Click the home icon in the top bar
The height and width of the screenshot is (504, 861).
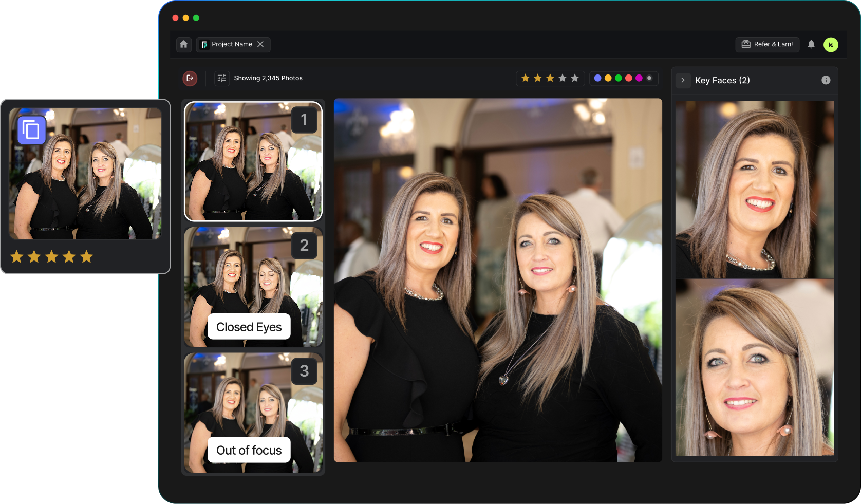[183, 45]
